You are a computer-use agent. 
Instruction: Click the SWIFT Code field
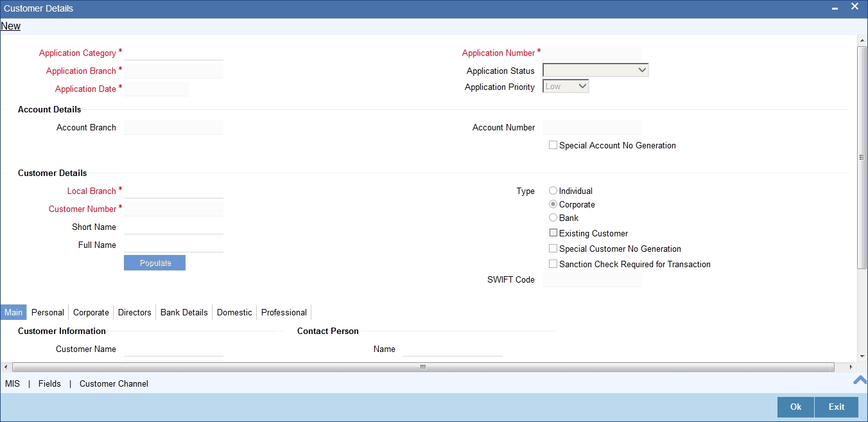click(592, 279)
